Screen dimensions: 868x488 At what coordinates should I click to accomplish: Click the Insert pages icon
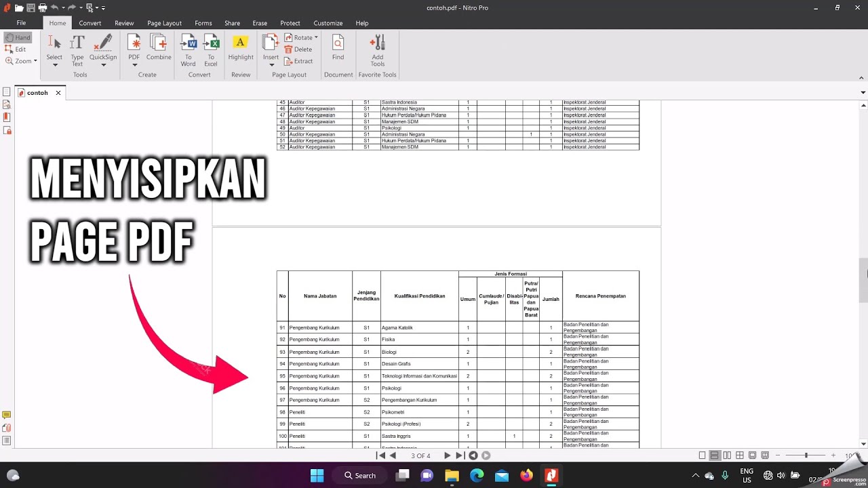coord(271,43)
